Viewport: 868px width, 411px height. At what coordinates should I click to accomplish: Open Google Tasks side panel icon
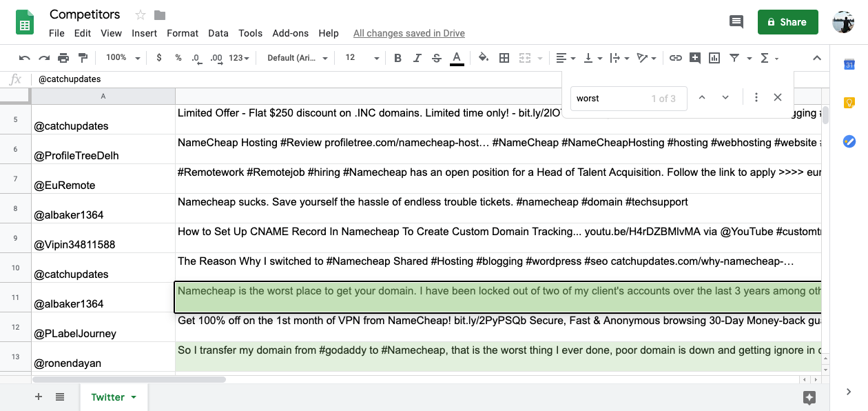point(849,141)
